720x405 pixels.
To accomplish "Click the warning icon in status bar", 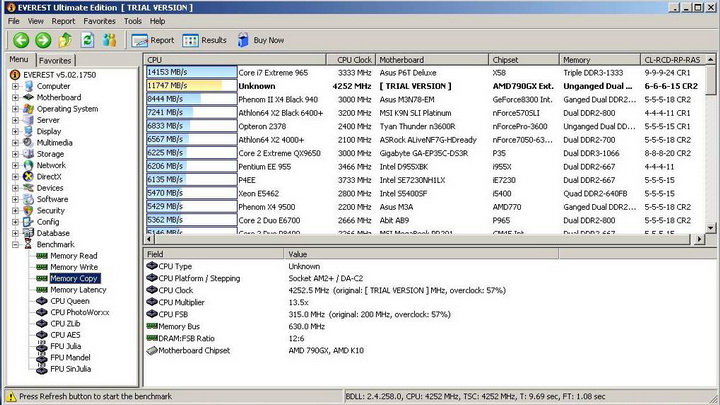I will tap(11, 396).
